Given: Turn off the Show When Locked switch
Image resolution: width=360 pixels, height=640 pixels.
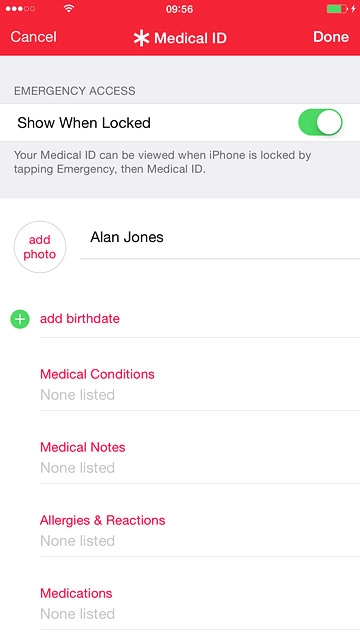Looking at the screenshot, I should click(320, 122).
